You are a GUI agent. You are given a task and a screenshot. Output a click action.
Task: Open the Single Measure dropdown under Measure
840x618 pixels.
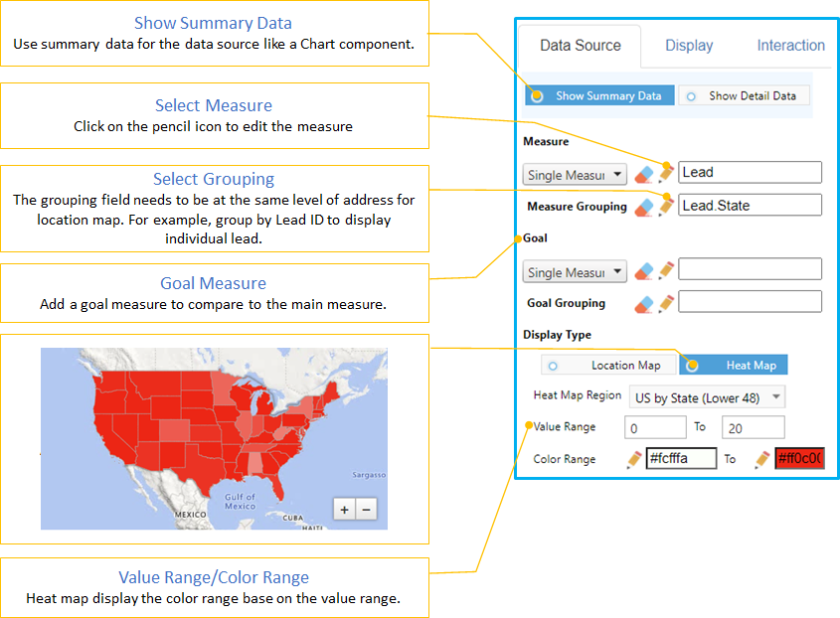574,175
